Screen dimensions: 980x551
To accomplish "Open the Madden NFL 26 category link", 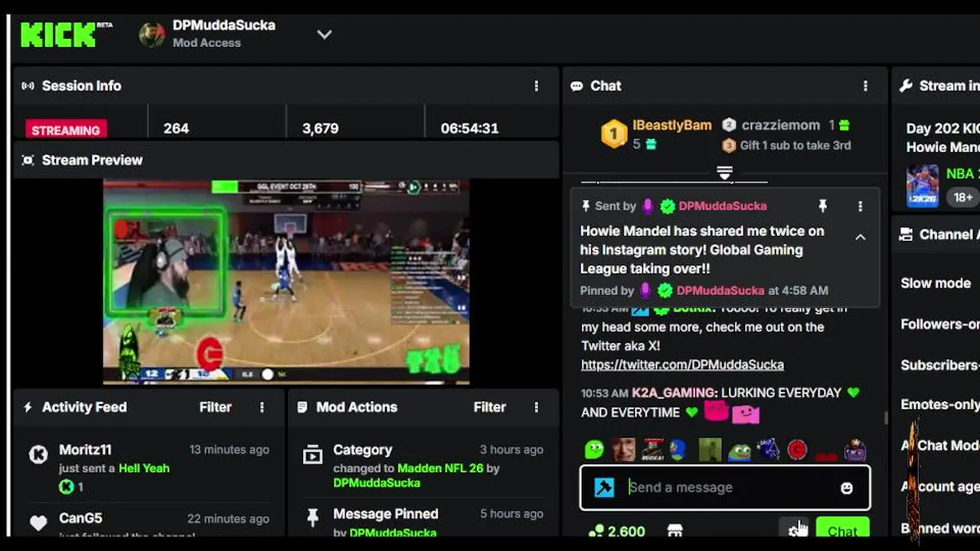I will pyautogui.click(x=440, y=468).
